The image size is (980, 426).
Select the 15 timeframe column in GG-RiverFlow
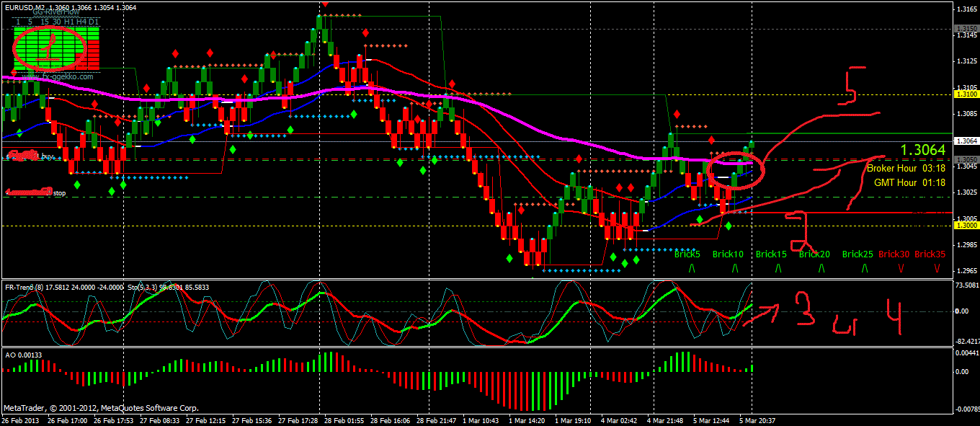coord(45,22)
